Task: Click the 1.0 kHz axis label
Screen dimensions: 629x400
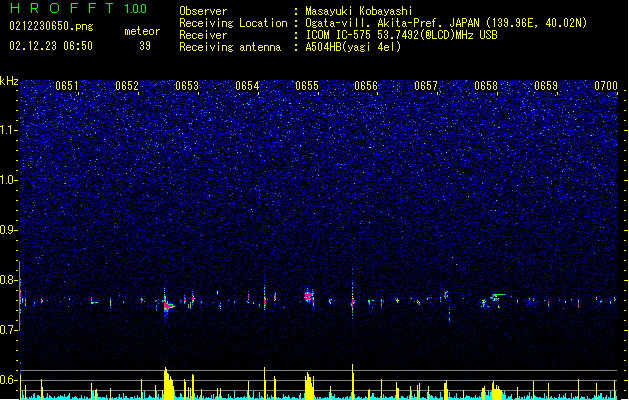Action: (x=9, y=180)
